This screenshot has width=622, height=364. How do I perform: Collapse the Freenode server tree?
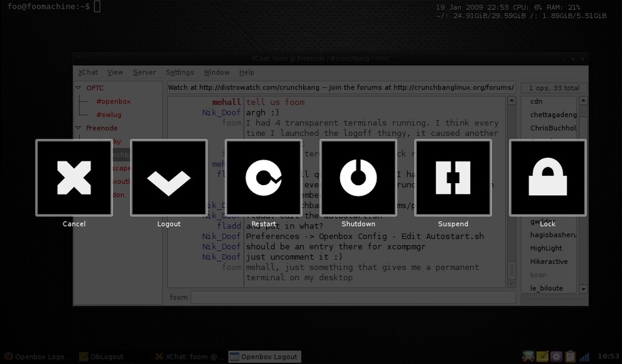point(78,128)
